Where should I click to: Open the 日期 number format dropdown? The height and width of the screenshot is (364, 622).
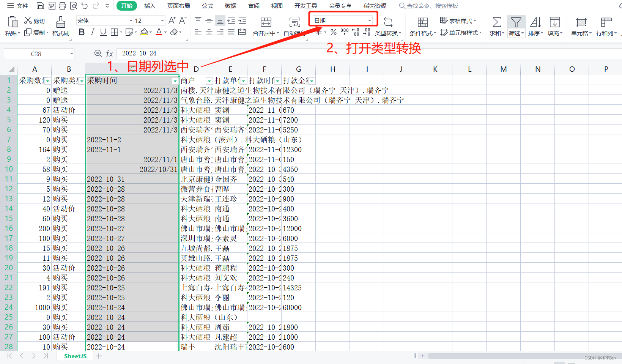[370, 20]
